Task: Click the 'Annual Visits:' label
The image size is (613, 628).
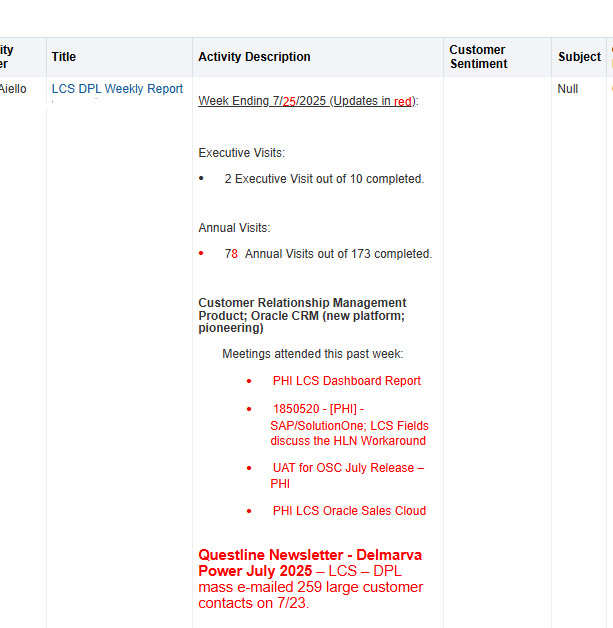Action: click(x=234, y=228)
